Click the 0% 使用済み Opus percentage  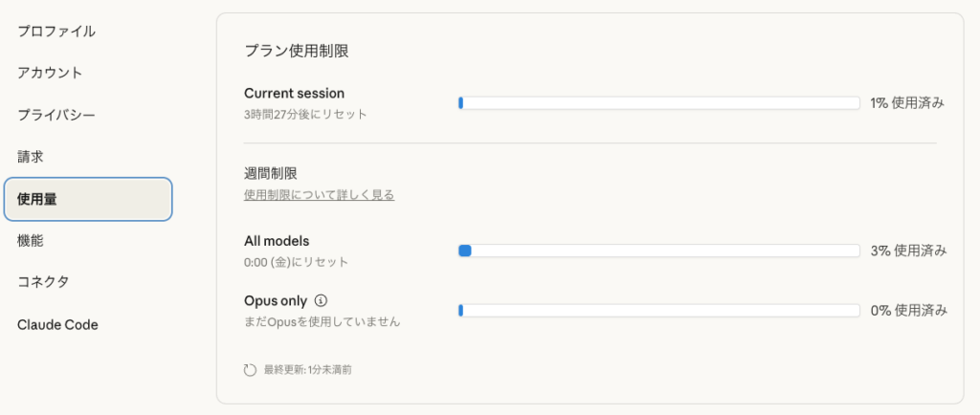coord(907,310)
